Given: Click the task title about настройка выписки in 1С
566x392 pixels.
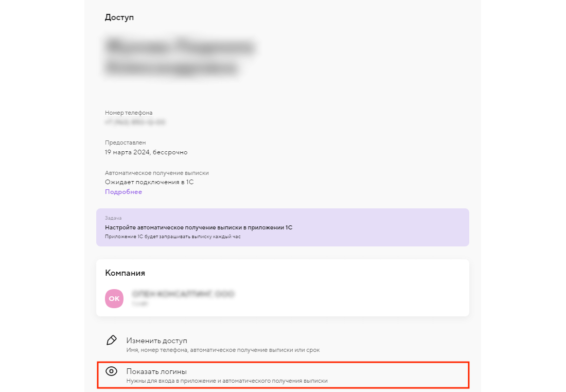Looking at the screenshot, I should pos(199,227).
